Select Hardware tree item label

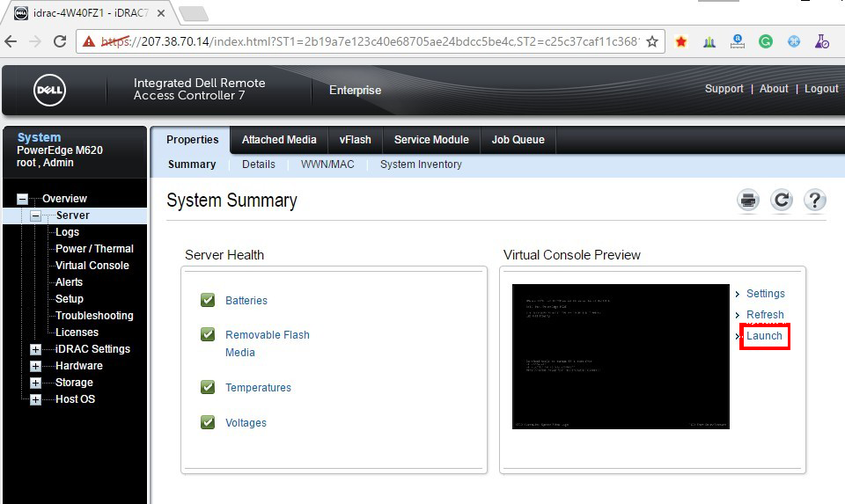tap(79, 366)
